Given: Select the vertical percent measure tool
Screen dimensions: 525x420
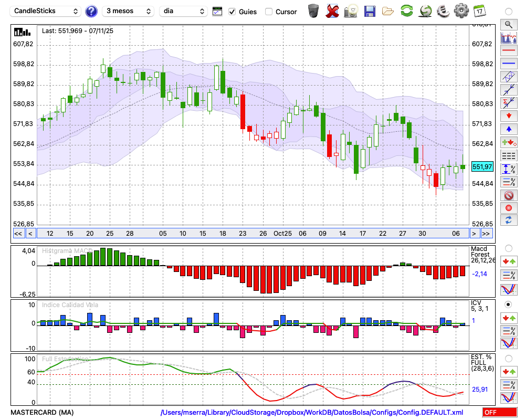Looking at the screenshot, I should pyautogui.click(x=509, y=169).
